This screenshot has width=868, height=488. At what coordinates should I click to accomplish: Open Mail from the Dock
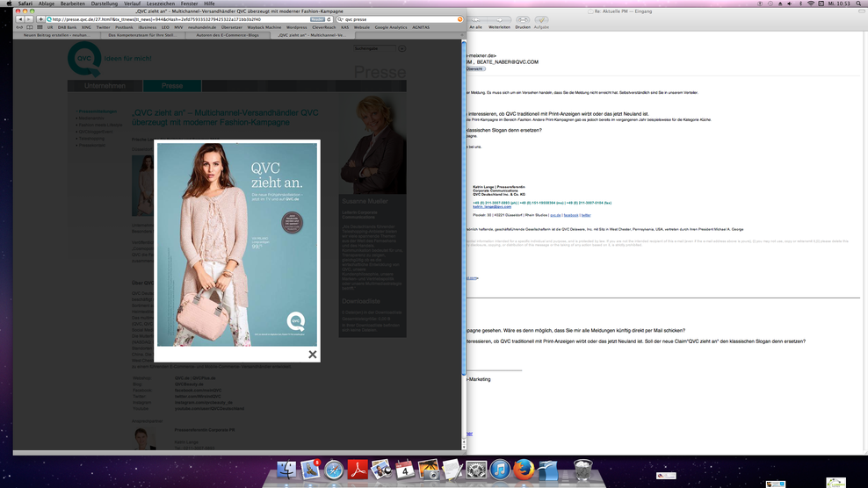coord(310,470)
